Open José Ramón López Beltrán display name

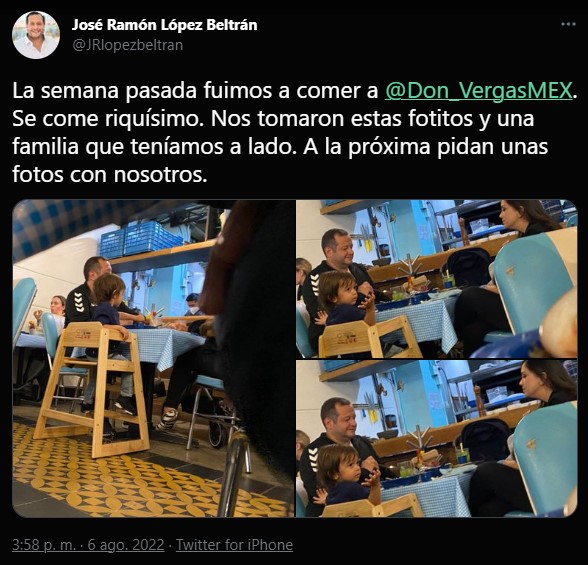pyautogui.click(x=164, y=25)
